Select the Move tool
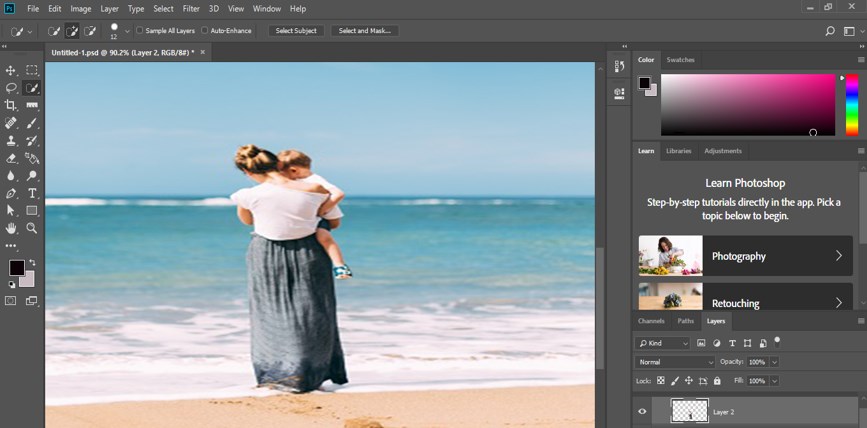Image resolution: width=867 pixels, height=428 pixels. tap(11, 70)
